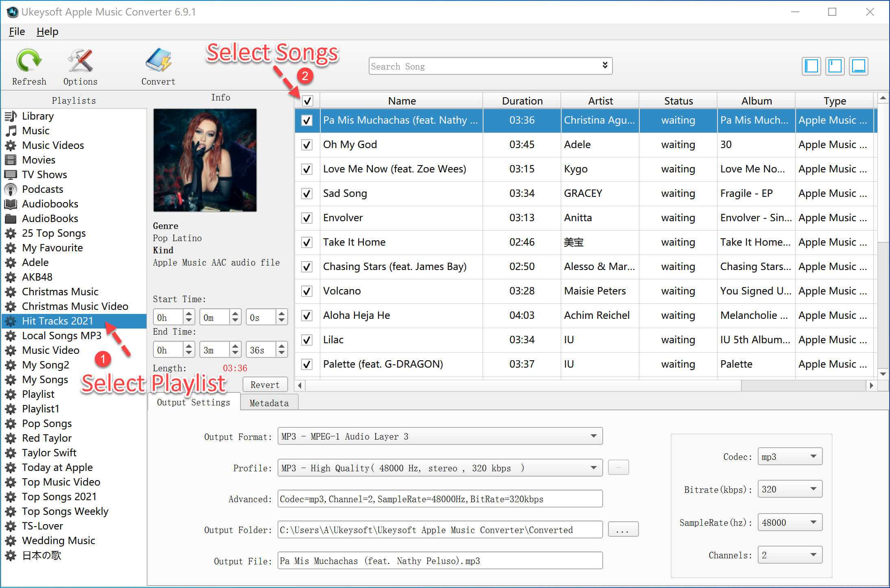
Task: Uncheck the Love Me Now song checkbox
Action: pyautogui.click(x=307, y=169)
